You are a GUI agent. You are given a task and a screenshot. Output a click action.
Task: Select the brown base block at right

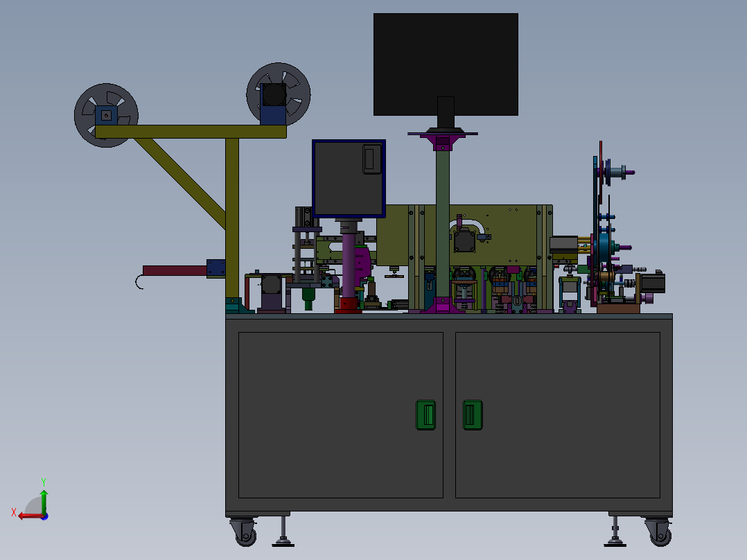(x=618, y=308)
